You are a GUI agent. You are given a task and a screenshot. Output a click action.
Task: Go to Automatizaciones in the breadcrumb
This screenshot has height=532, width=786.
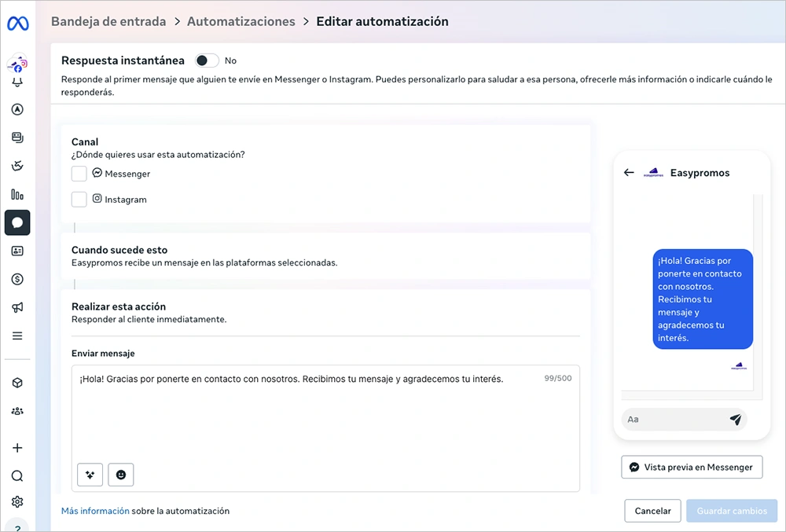[241, 21]
